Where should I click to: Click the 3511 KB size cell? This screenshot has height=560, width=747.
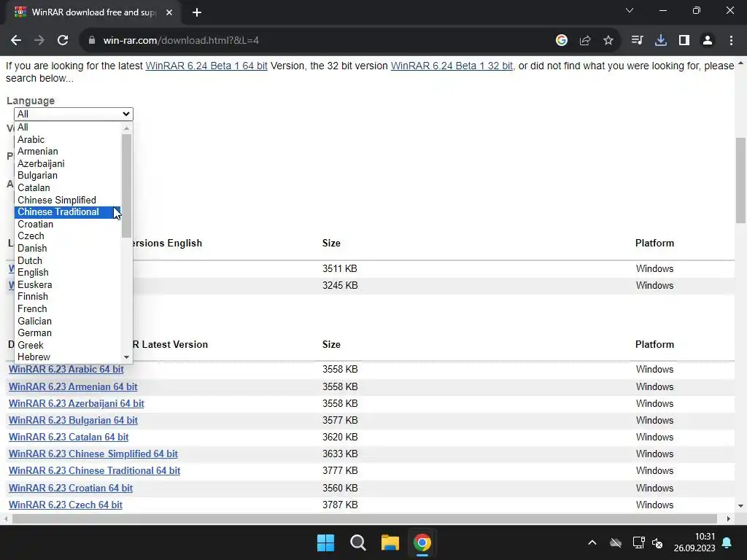click(340, 268)
